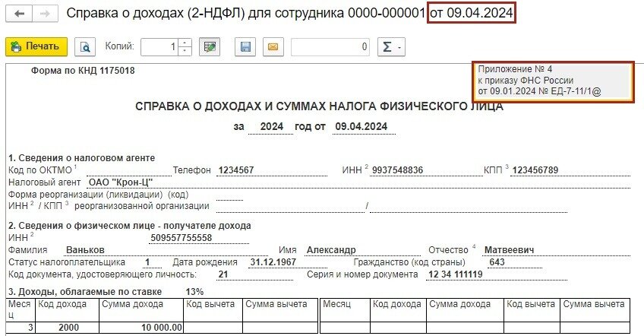Click the month cell with value 3

point(21,328)
